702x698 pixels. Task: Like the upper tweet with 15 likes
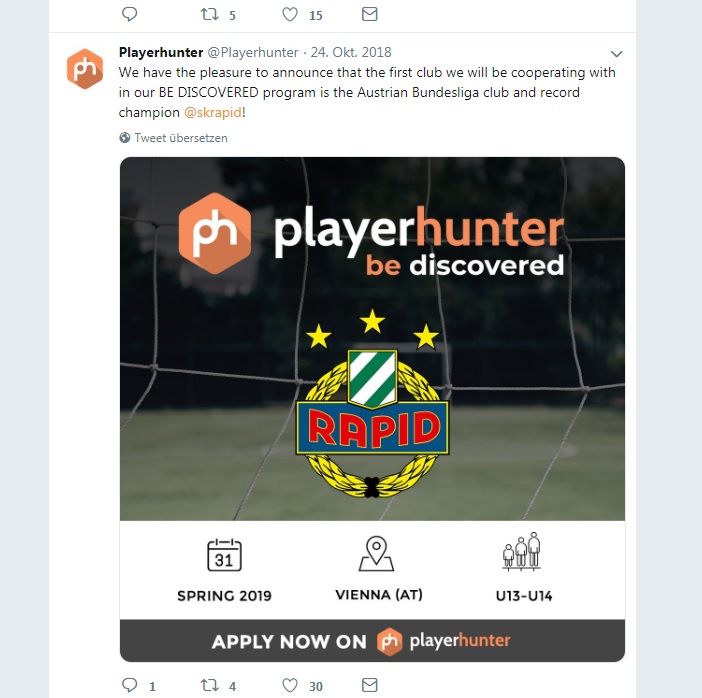tap(290, 14)
